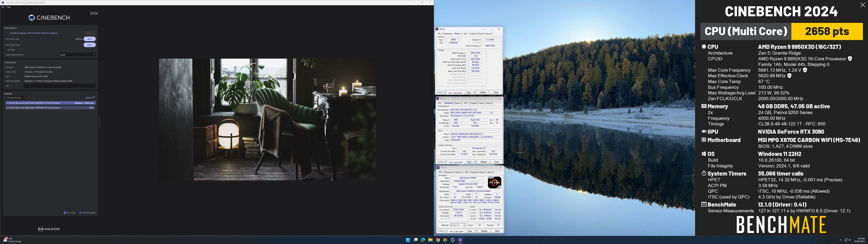The height and width of the screenshot is (244, 868).
Task: Select Bench tab in Mainboard CPU-Z window
Action: point(482,103)
